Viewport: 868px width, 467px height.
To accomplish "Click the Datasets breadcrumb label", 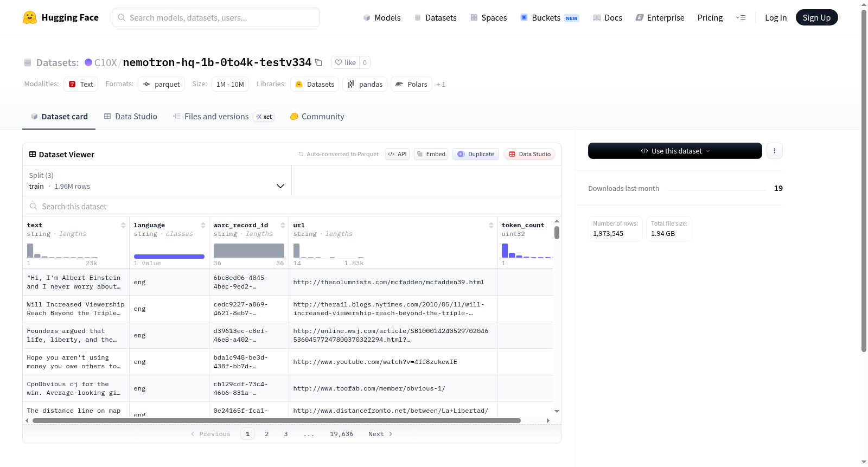I will [58, 62].
